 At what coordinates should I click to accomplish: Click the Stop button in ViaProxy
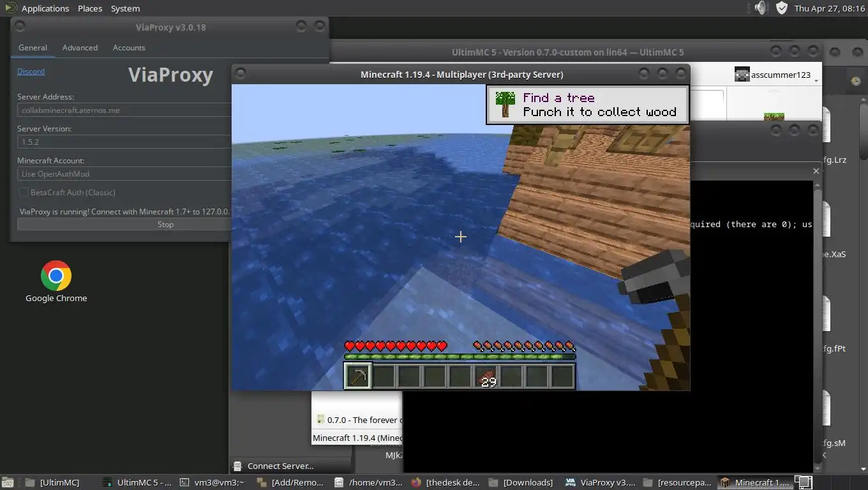[x=124, y=225]
